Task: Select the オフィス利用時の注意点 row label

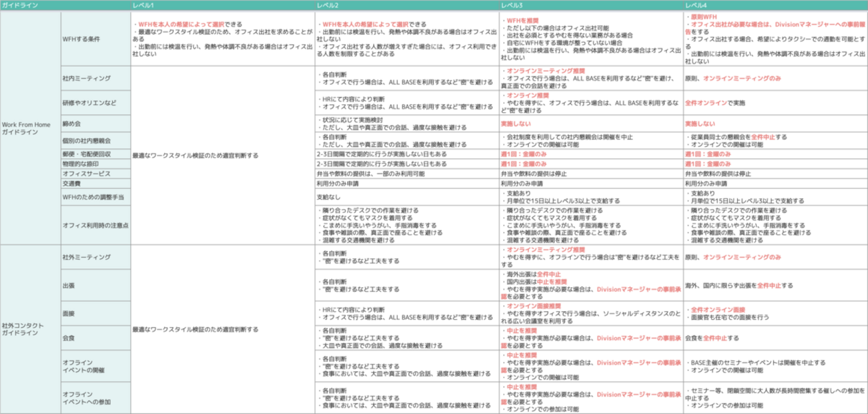Action: [95, 226]
